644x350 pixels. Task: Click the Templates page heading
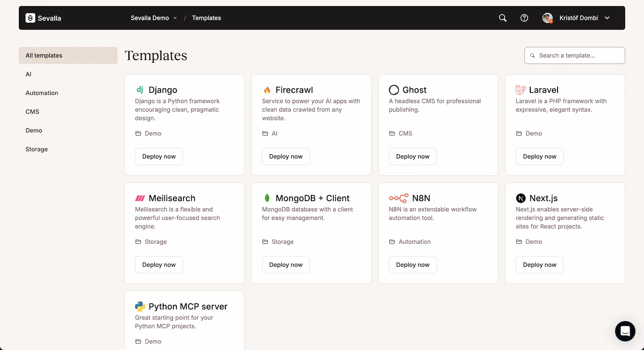tap(156, 55)
